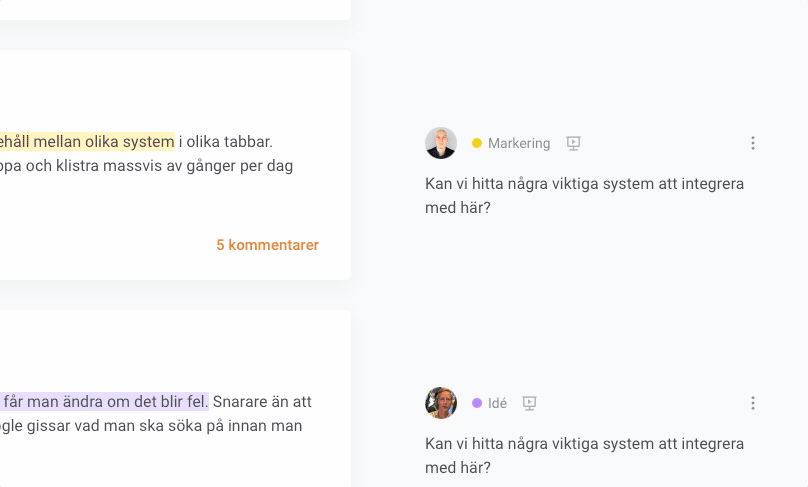Click the text 'Snarare än att'
Viewport: 808px width, 487px height.
click(x=262, y=401)
